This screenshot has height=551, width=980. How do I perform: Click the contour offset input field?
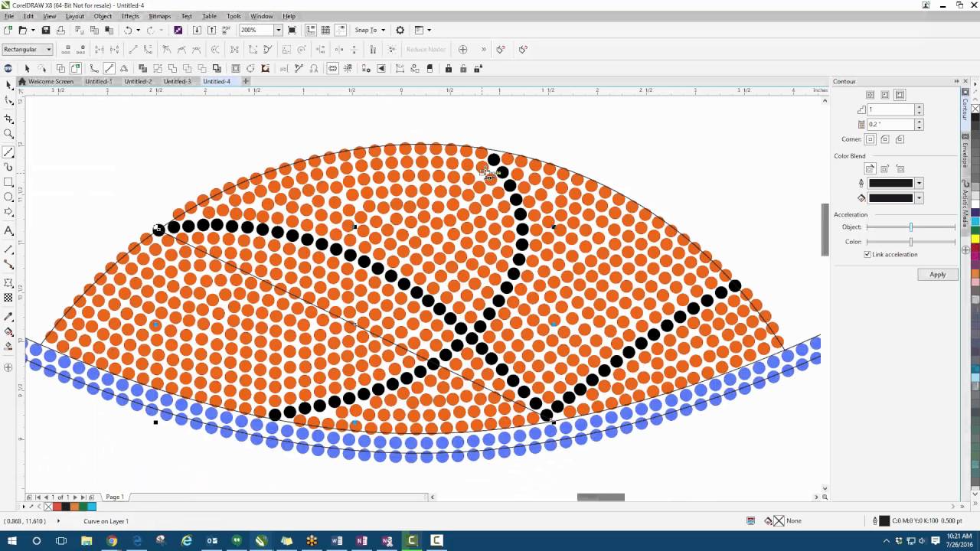890,124
